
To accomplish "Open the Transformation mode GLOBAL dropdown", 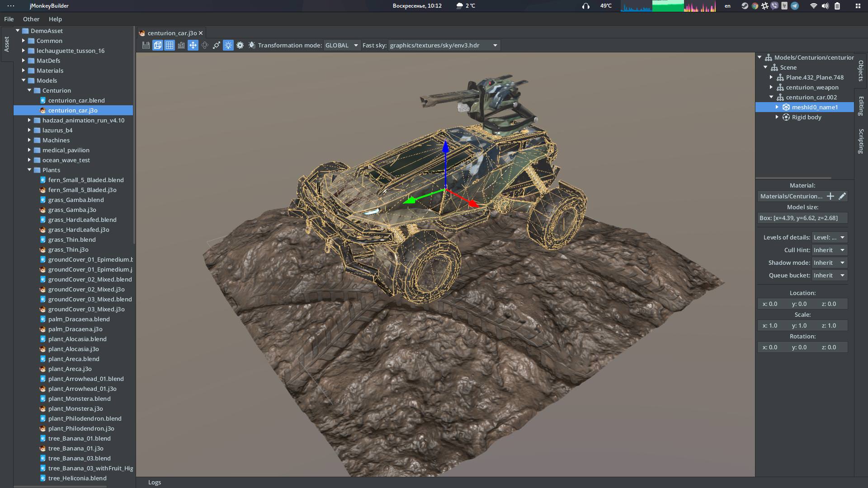I will (342, 45).
